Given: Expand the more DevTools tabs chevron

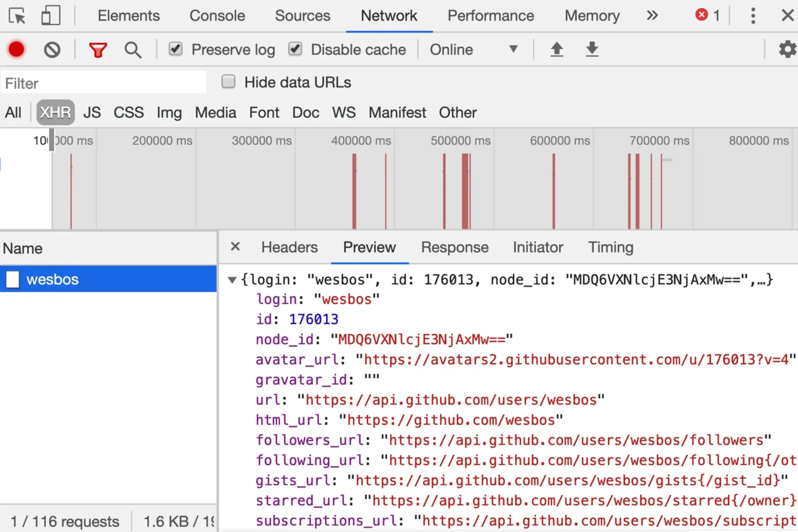Looking at the screenshot, I should pos(652,16).
